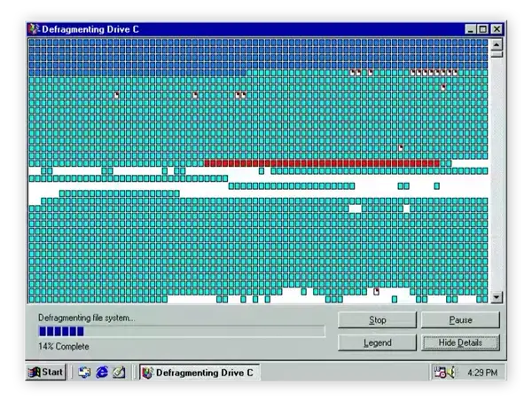532x401 pixels.
Task: Minimize the Defragmenting Drive C window
Action: [x=471, y=29]
